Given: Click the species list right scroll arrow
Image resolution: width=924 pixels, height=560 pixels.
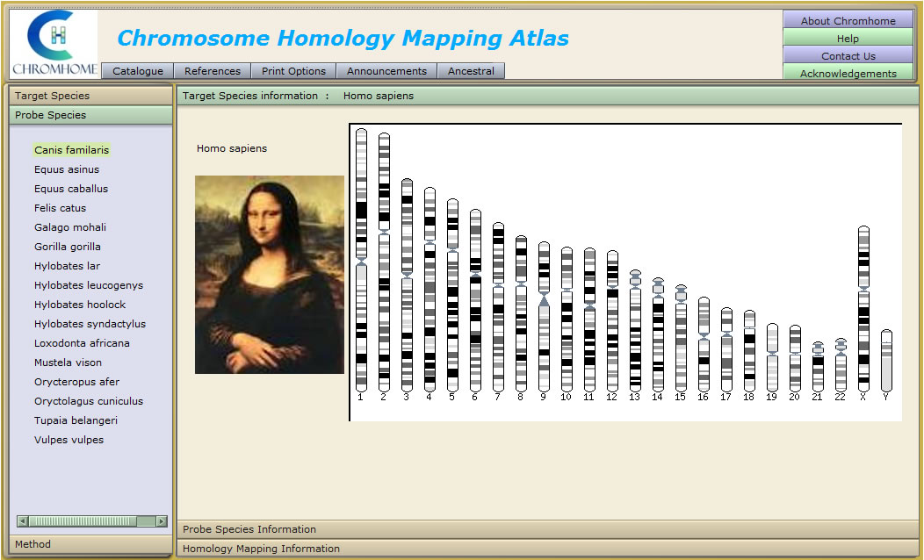Looking at the screenshot, I should tap(162, 521).
